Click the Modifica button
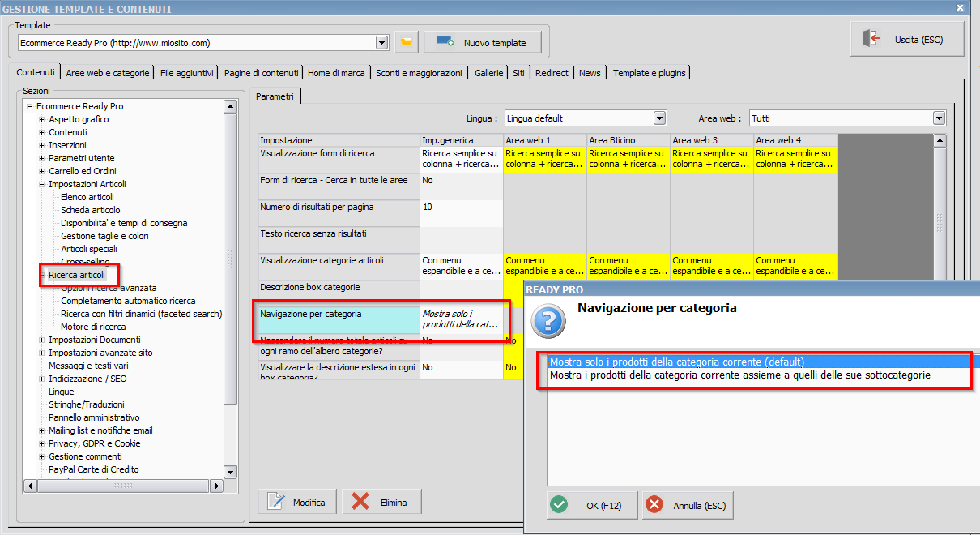The image size is (980, 535). pos(296,503)
